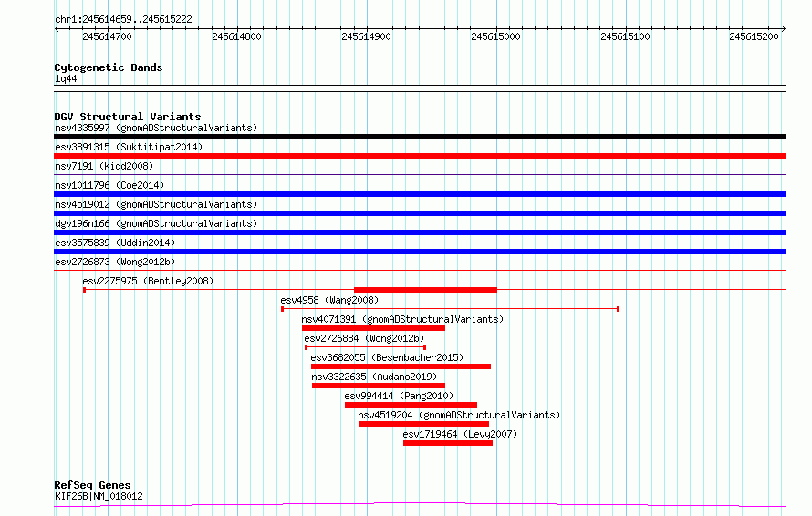
Task: Click the RefSeq Genes track heading
Action: click(x=92, y=485)
